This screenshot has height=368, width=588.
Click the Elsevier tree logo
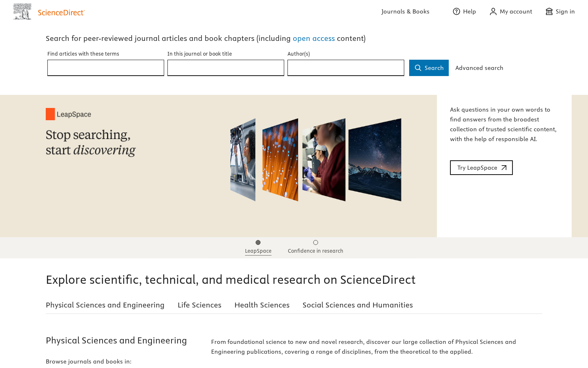pos(22,12)
